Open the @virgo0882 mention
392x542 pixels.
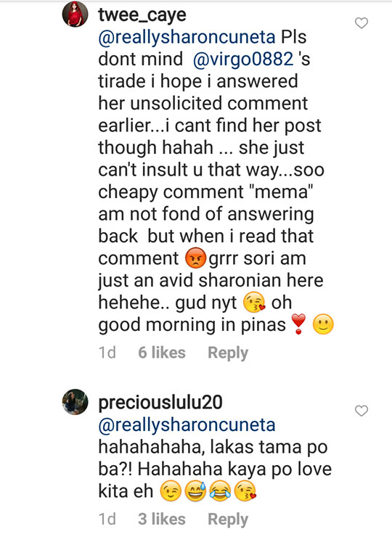[x=243, y=59]
